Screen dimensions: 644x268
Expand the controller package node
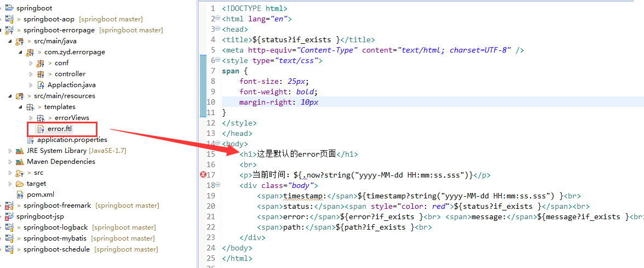click(31, 74)
